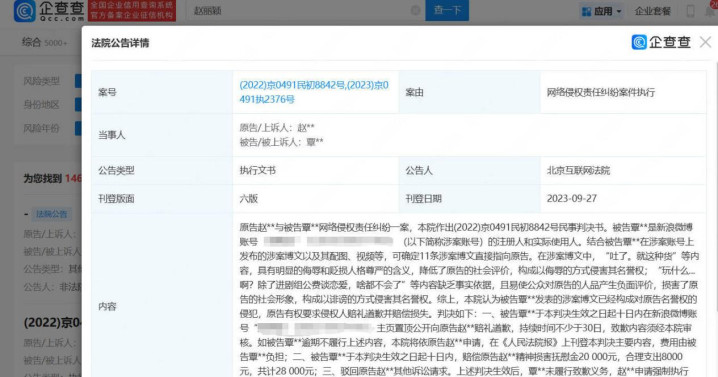718x377 pixels.
Task: Click the 法院公告 tag in background list
Action: 51,214
